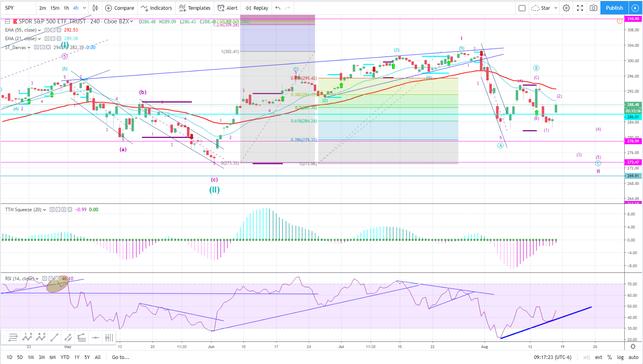Viewport: 643px width, 364px height.
Task: Toggle extended hours (ext)
Action: (x=599, y=357)
